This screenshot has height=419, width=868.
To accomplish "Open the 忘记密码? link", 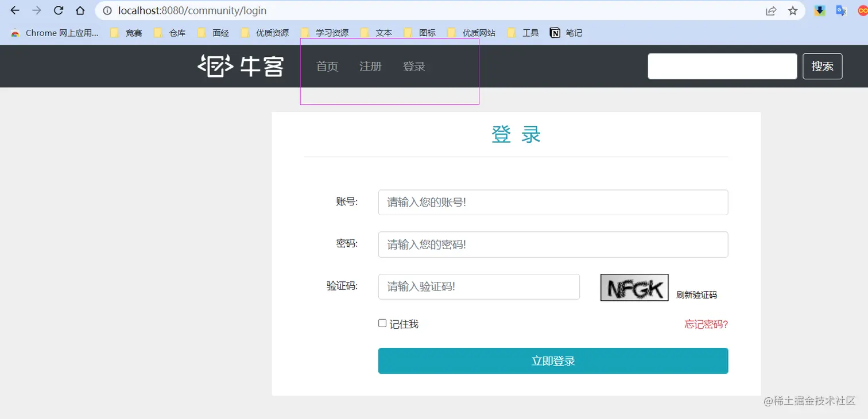I will coord(706,324).
